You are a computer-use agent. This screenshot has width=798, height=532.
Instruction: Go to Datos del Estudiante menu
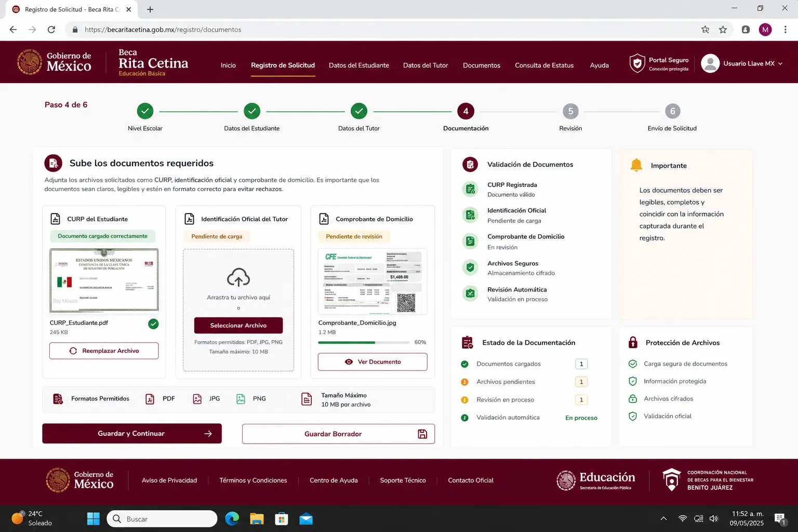[359, 65]
